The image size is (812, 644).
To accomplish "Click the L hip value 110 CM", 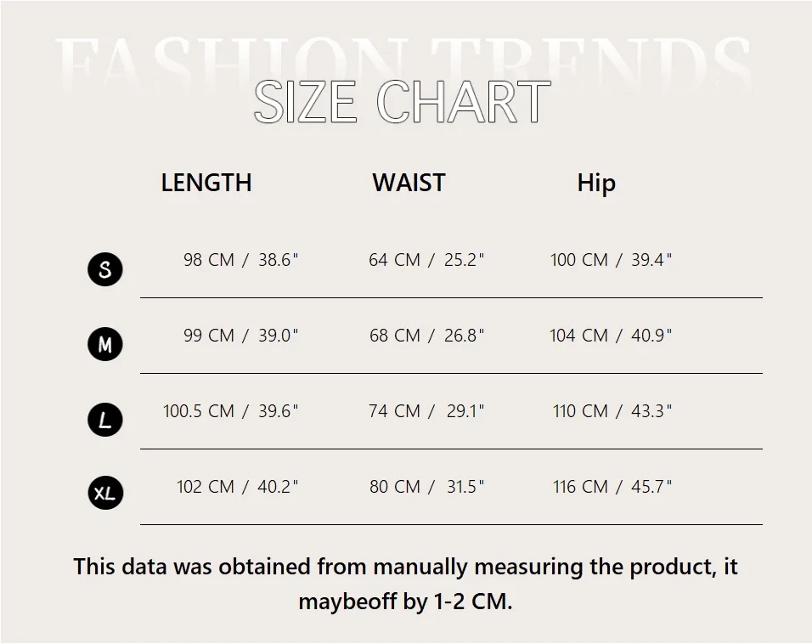I will (581, 411).
